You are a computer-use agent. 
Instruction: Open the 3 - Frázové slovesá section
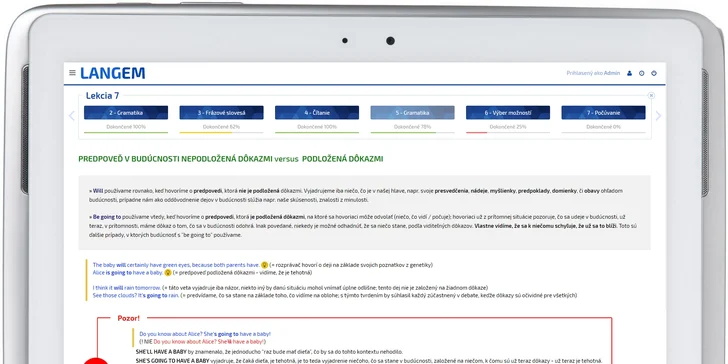221,112
